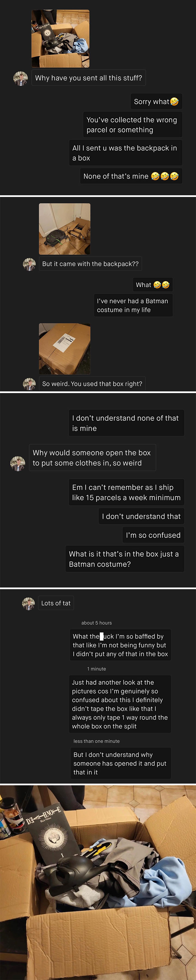Screen dimensions: 196x980
Task: Click the laughing emoji in 'Sorry what' message
Action: pos(175,101)
